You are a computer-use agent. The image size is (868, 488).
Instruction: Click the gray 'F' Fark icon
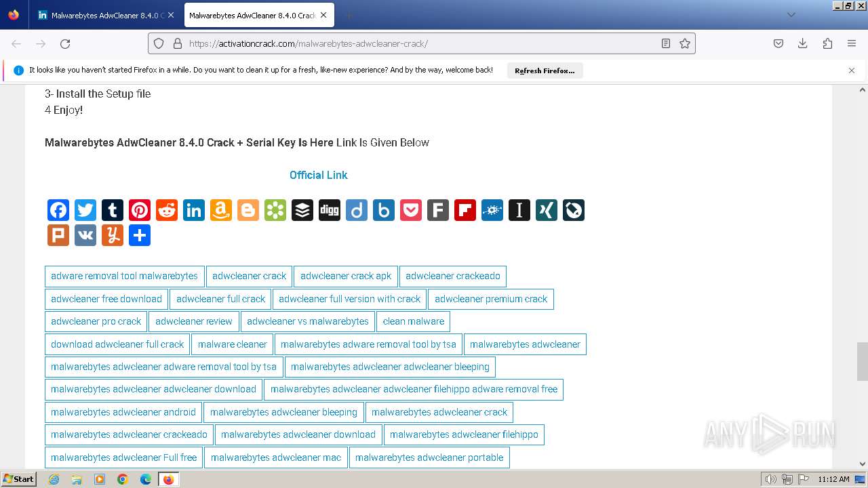438,210
